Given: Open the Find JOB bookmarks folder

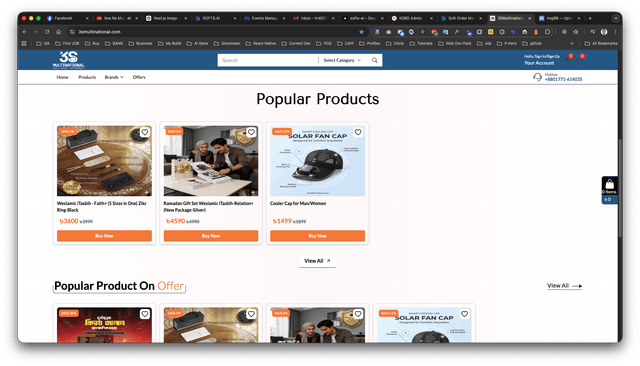Looking at the screenshot, I should pos(67,43).
